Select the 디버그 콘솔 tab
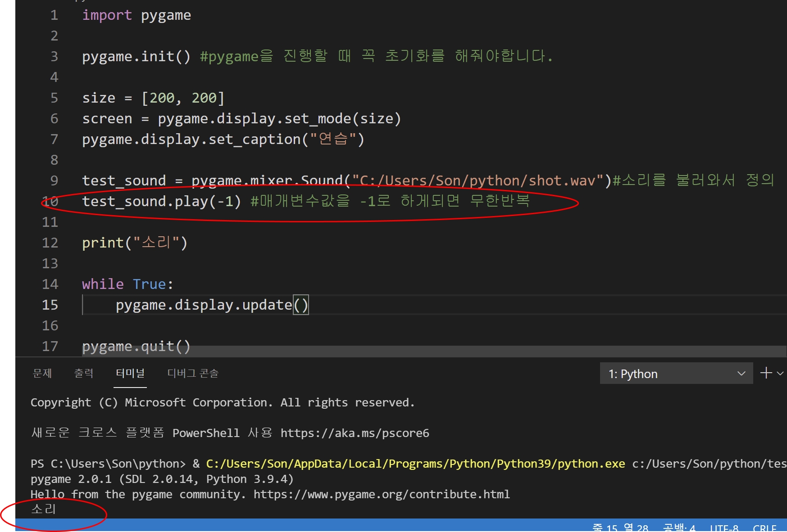 [192, 373]
